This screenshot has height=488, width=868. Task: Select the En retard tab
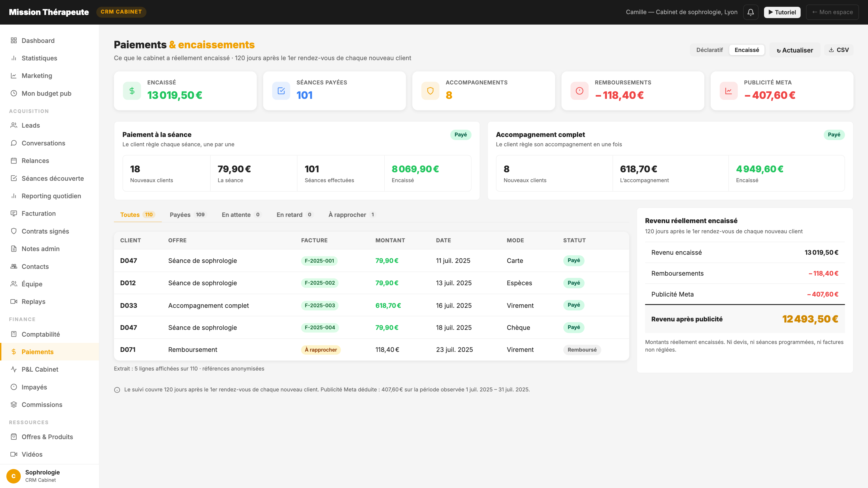pyautogui.click(x=295, y=215)
